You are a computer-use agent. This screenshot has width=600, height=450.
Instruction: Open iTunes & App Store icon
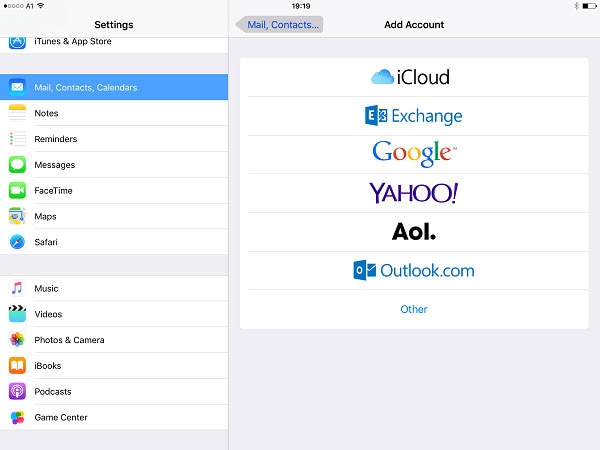point(17,42)
